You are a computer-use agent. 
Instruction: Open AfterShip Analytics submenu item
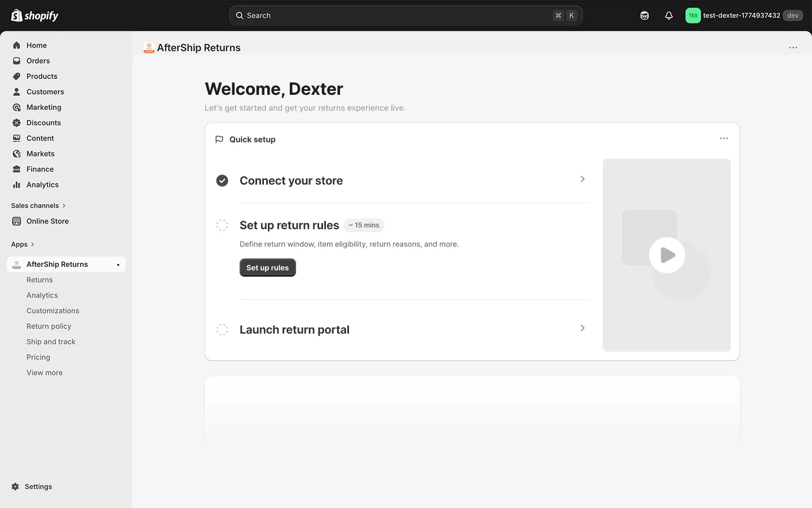42,295
